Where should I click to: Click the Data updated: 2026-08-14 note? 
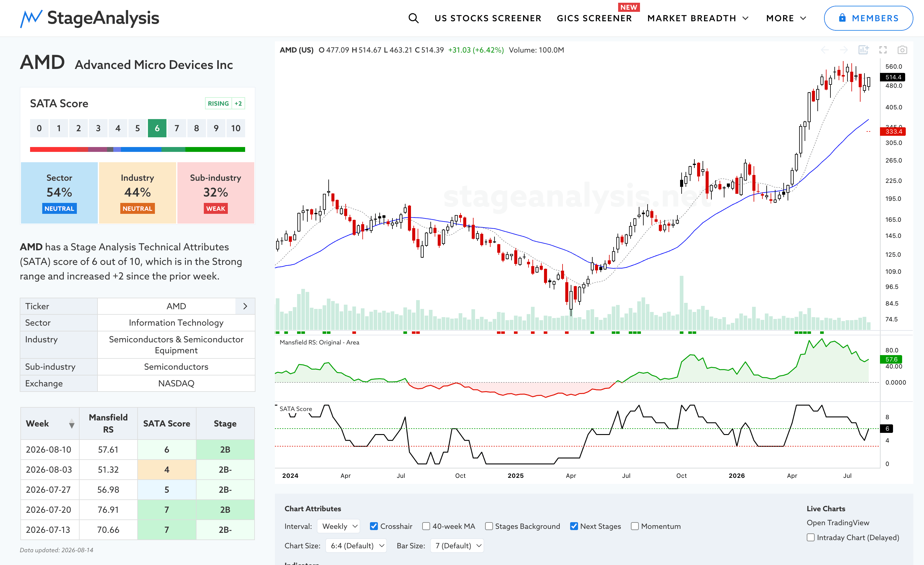56,550
